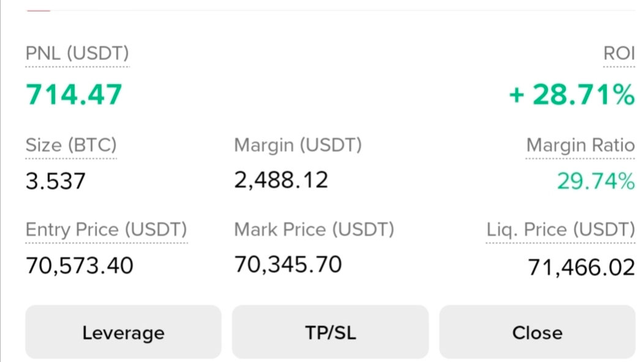Tap the Liq. Price (USDT) label
The image size is (644, 362).
click(x=561, y=229)
